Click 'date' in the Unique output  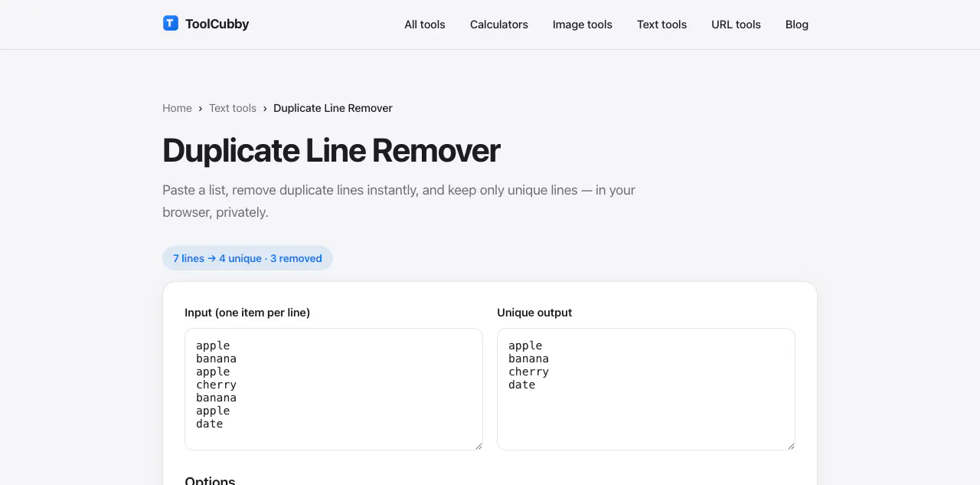tap(522, 385)
